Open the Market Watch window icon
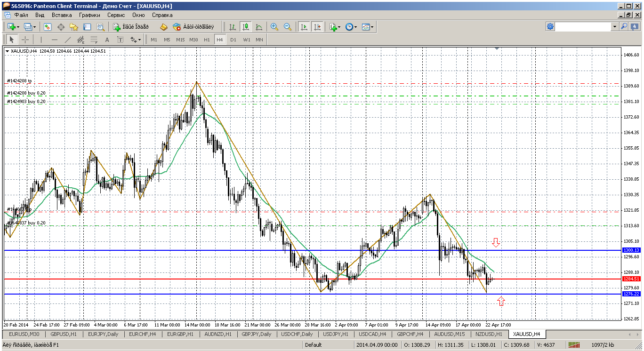This screenshot has height=351, width=644. click(x=48, y=27)
